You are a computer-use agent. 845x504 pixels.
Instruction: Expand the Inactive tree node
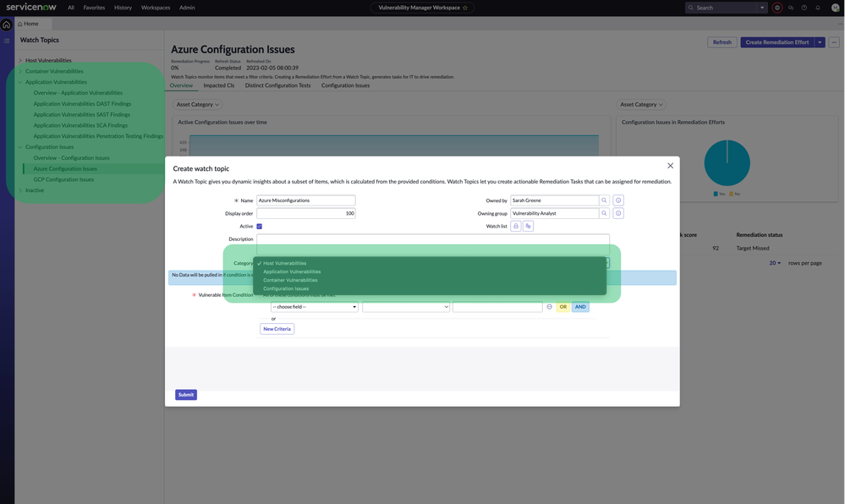pyautogui.click(x=20, y=190)
